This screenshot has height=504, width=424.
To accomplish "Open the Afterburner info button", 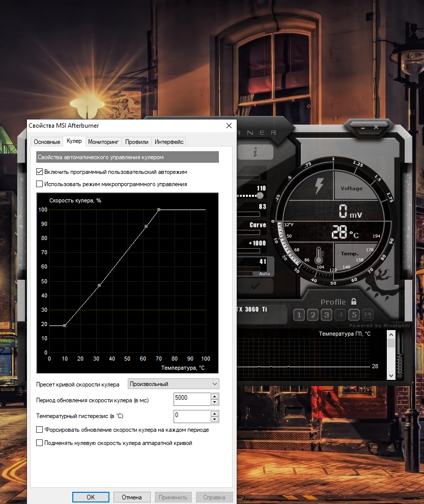I will pyautogui.click(x=256, y=152).
